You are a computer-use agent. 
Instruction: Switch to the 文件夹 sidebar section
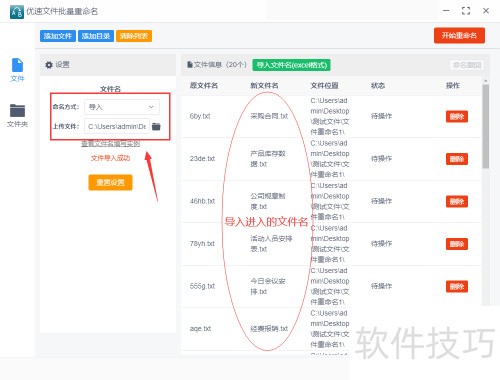pos(17,115)
